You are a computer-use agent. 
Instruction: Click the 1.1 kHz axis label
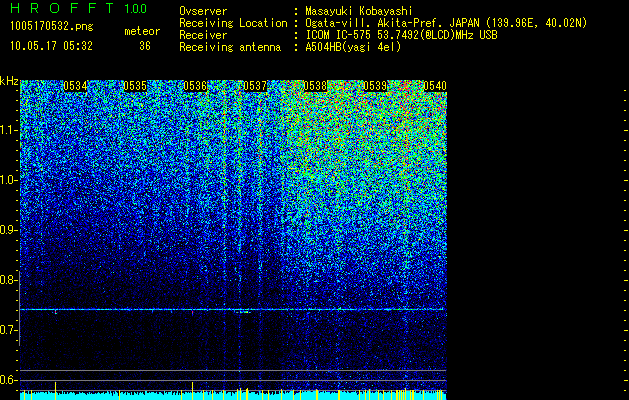pyautogui.click(x=9, y=130)
